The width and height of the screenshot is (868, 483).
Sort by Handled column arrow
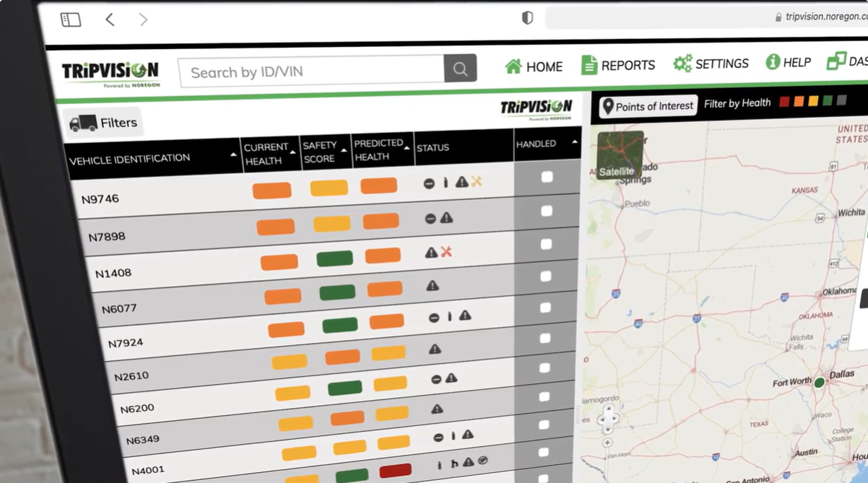[x=575, y=142]
